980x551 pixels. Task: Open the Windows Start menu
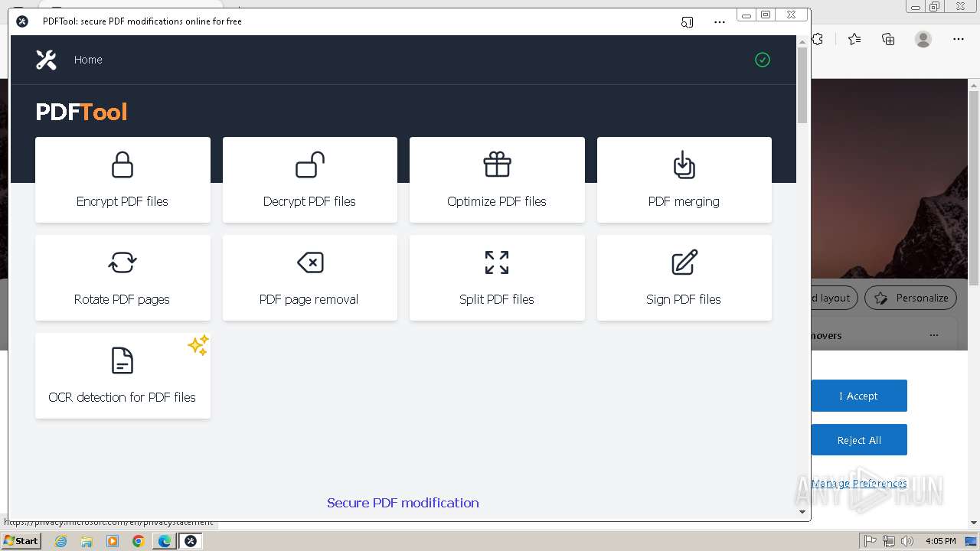click(x=21, y=541)
